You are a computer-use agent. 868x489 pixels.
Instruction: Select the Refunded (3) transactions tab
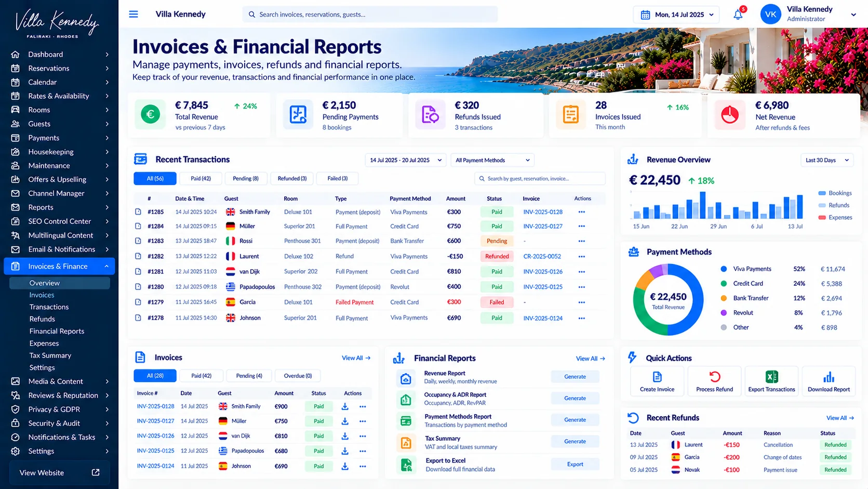click(x=292, y=178)
